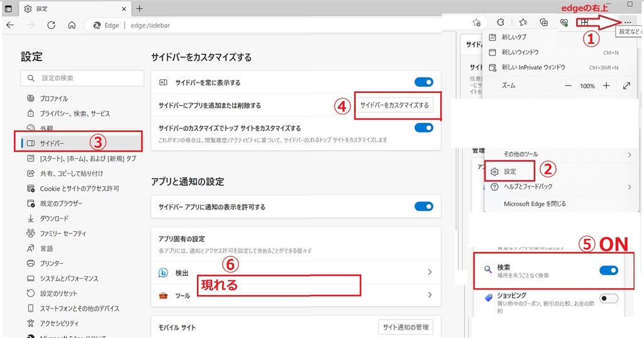
Task: Click the ショッピング tag icon
Action: coord(488,298)
